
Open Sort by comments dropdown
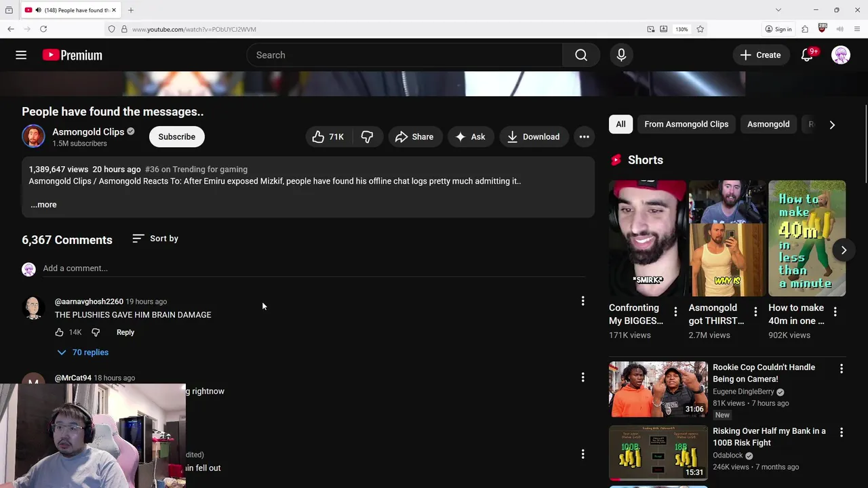point(155,239)
